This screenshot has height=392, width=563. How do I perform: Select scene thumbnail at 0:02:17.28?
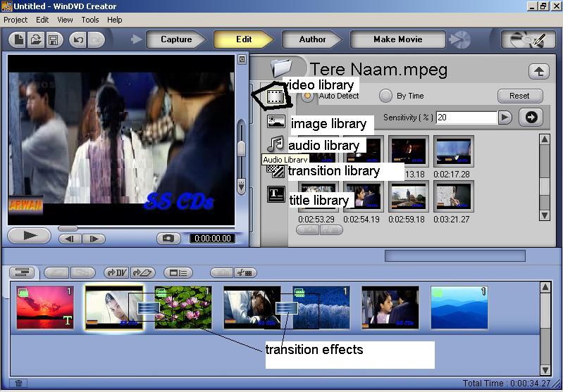tap(453, 151)
